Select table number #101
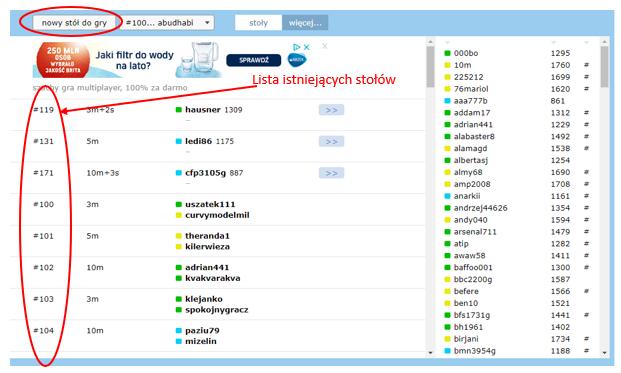The image size is (621, 373). point(44,236)
